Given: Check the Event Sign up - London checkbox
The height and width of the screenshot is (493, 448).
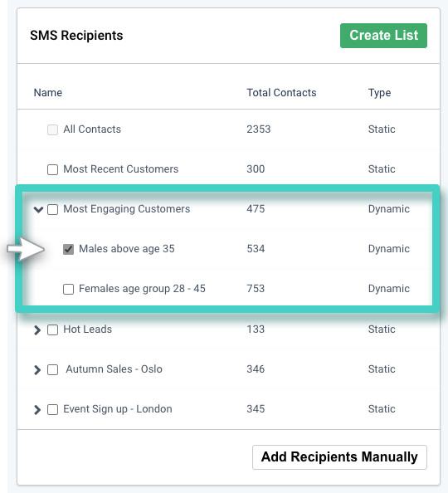Looking at the screenshot, I should click(52, 410).
